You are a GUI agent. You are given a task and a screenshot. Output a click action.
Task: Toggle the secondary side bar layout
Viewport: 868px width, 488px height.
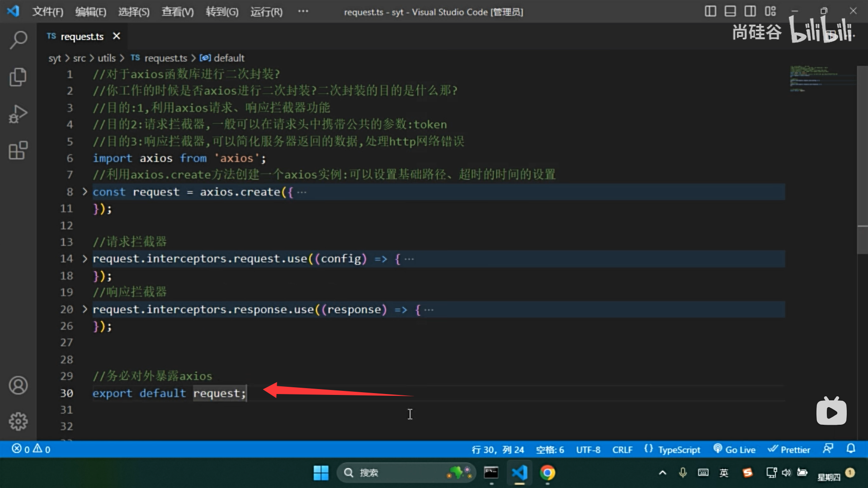(750, 11)
